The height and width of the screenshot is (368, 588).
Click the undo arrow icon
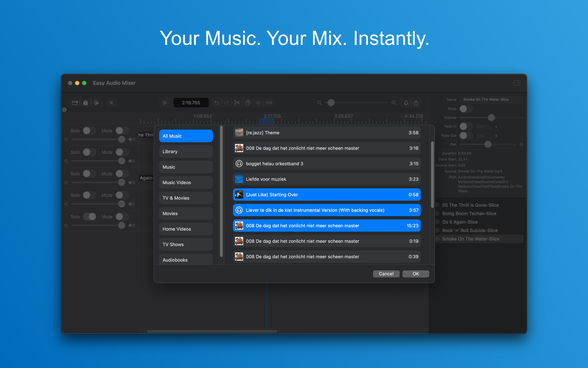pyautogui.click(x=216, y=103)
